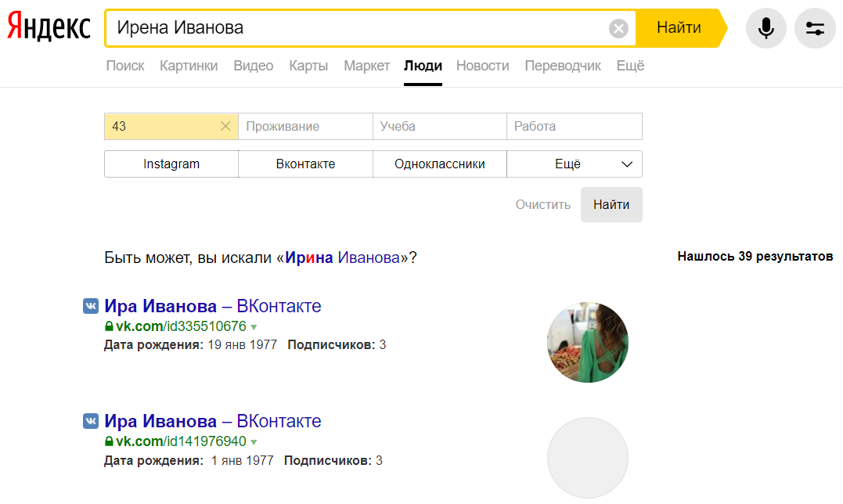Open the profile photo with green dress
The image size is (843, 504).
point(588,342)
